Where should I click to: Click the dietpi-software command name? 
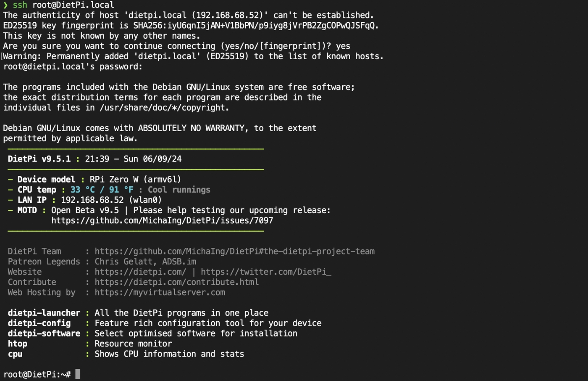[x=44, y=333]
